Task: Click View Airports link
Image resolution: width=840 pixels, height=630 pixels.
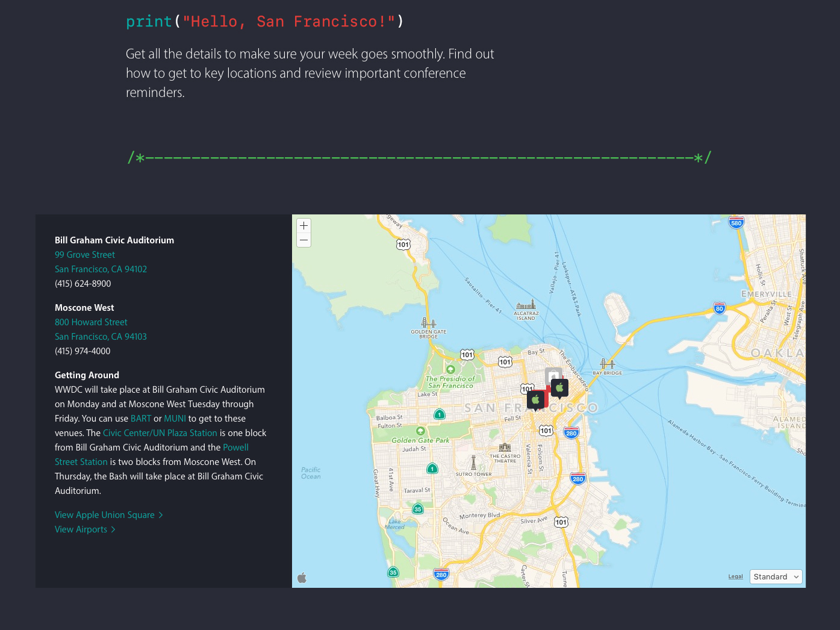Action: (85, 529)
